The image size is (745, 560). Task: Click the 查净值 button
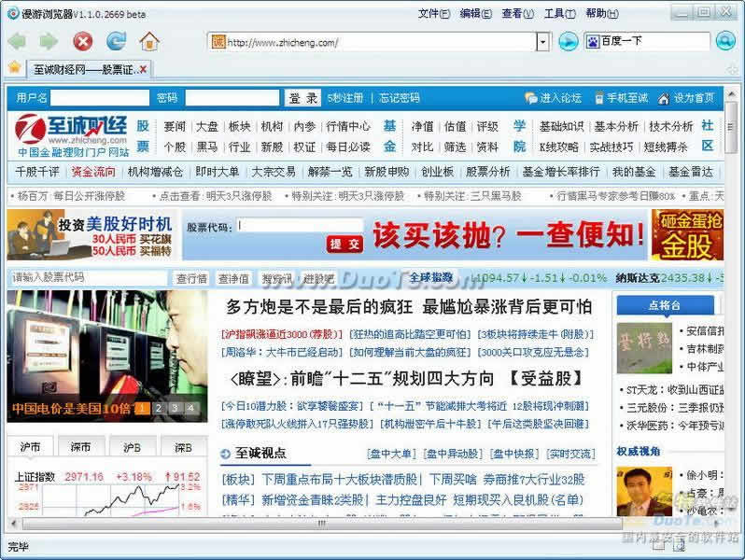click(233, 278)
